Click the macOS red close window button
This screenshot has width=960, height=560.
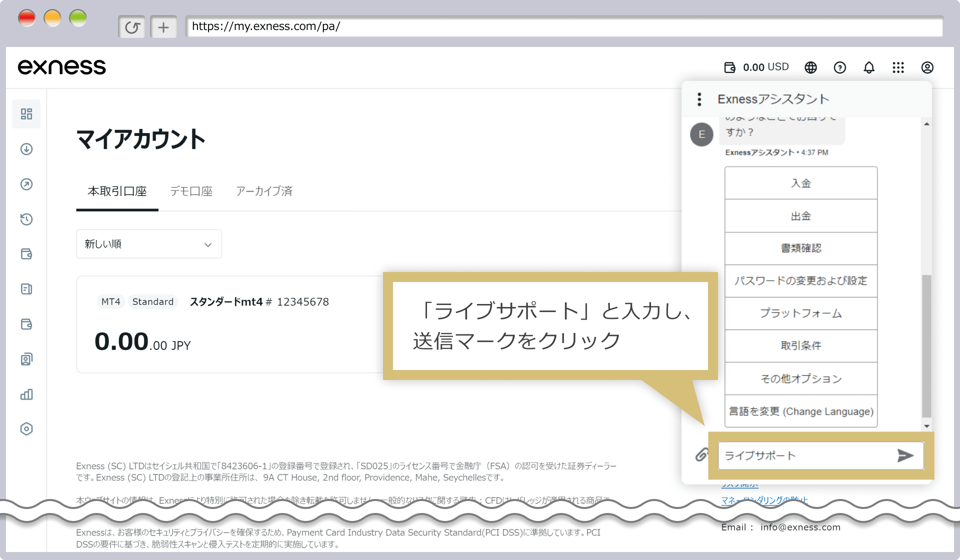[26, 18]
